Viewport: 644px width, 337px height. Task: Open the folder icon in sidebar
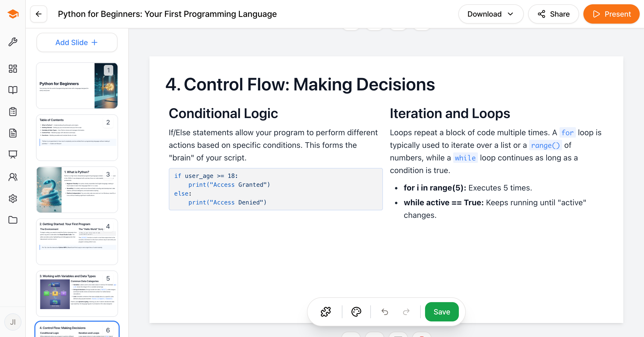13,220
